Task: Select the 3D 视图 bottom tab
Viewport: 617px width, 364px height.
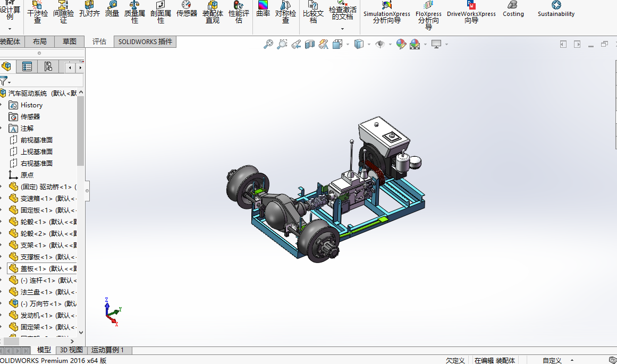Action: pyautogui.click(x=71, y=350)
